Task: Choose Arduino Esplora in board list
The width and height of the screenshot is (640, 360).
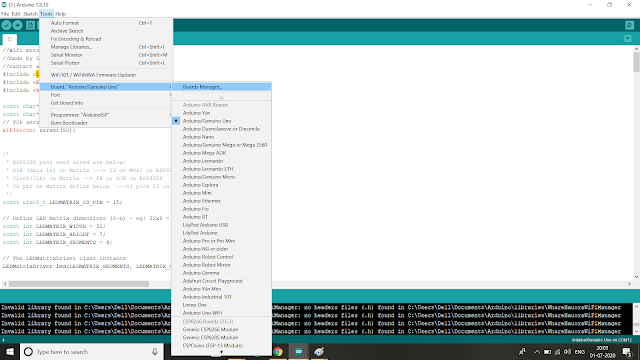Action: (222, 185)
